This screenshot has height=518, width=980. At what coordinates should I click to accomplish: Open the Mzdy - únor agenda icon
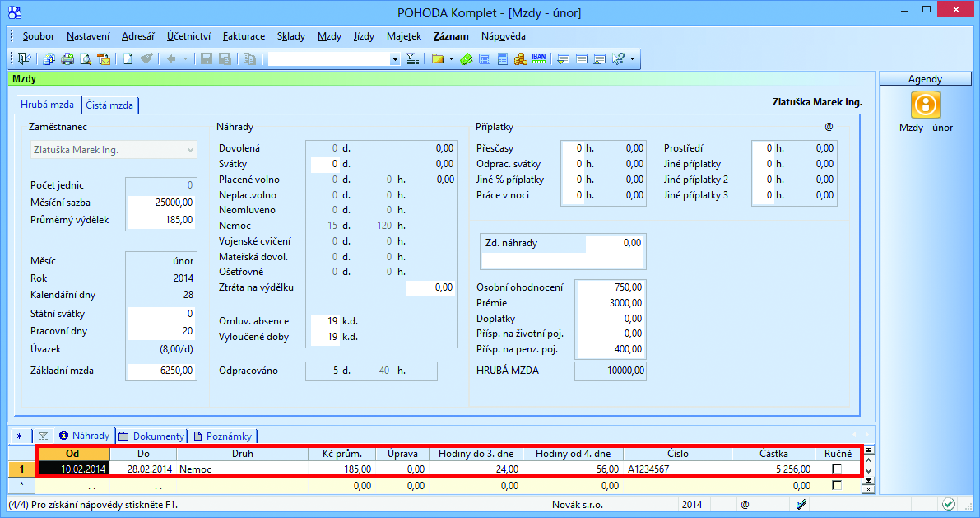click(x=926, y=105)
